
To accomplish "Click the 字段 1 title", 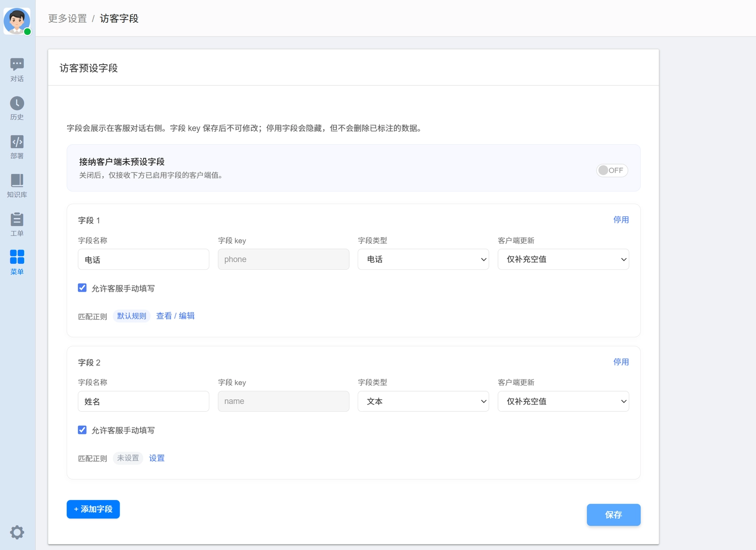I will click(89, 221).
